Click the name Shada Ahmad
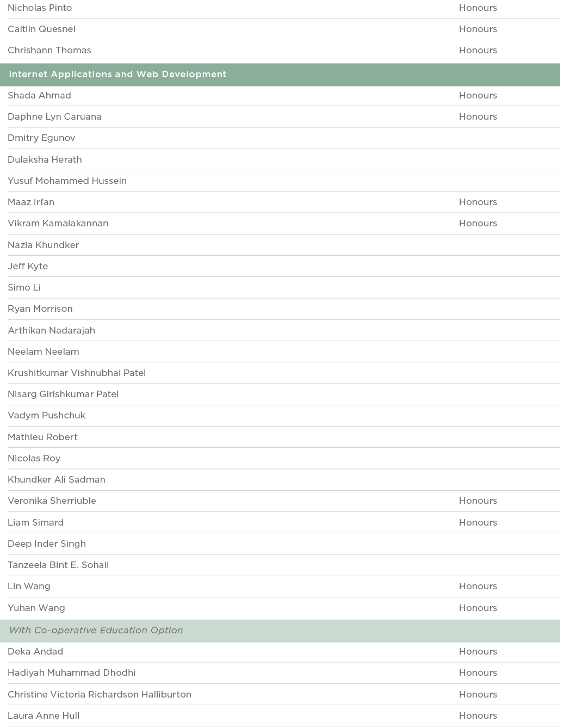 point(39,96)
